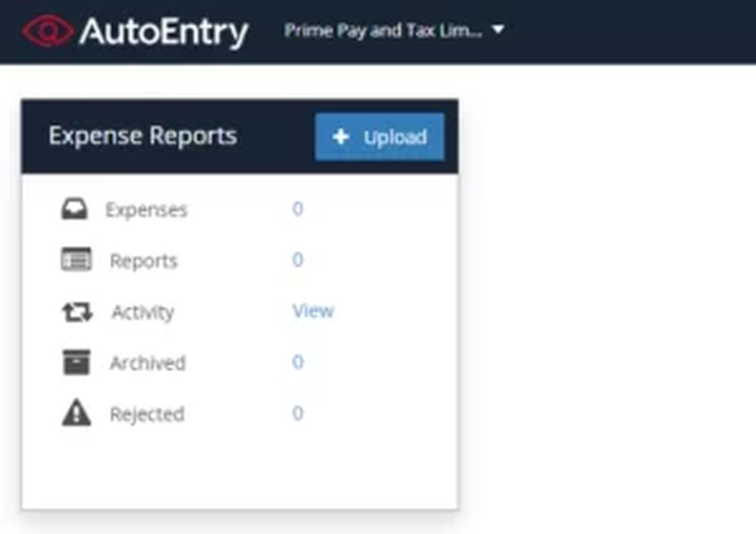This screenshot has height=534, width=756.
Task: Click the Rejected warning triangle icon
Action: tap(76, 412)
